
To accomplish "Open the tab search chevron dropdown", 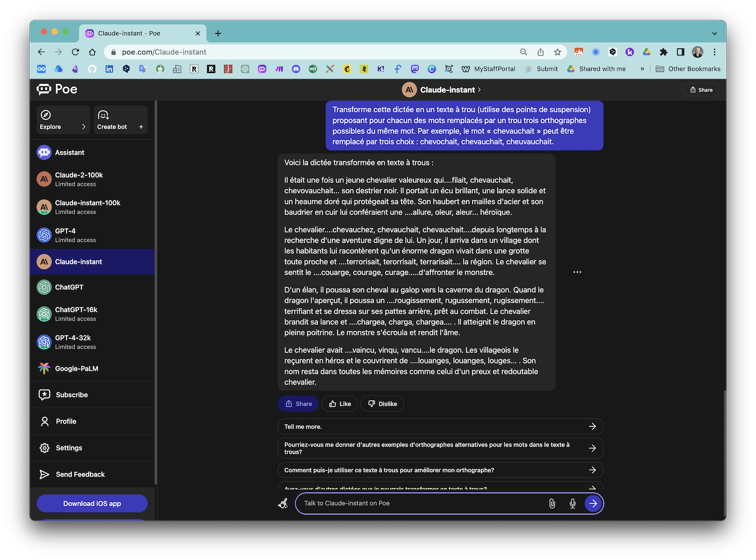I will tap(714, 33).
